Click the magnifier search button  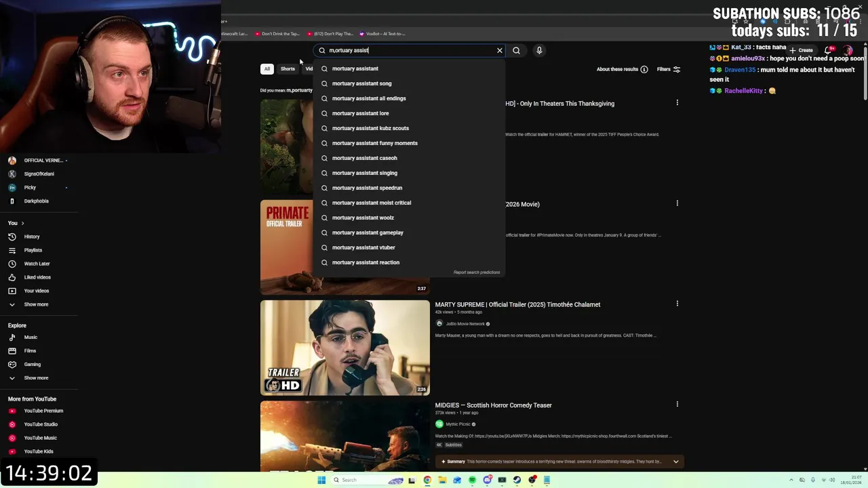[x=516, y=50]
